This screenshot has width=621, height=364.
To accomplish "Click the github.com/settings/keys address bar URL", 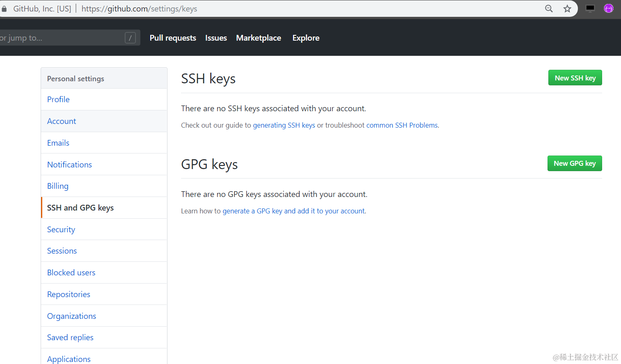I will (x=139, y=9).
